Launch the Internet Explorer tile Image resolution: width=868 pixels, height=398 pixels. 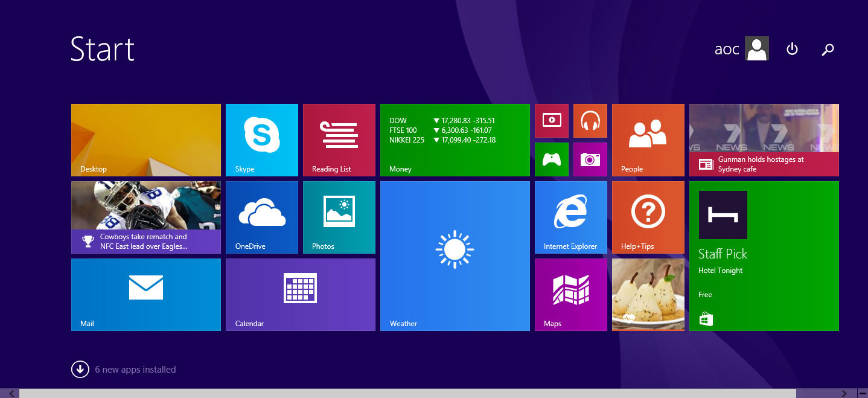pyautogui.click(x=571, y=217)
